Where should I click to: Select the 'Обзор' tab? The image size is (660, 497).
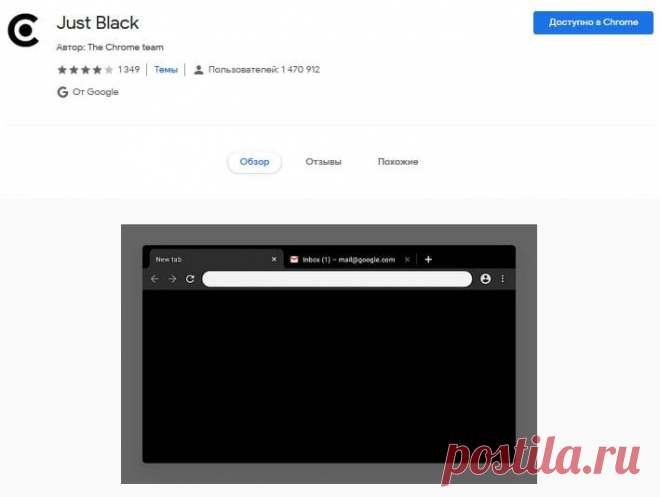(x=254, y=162)
